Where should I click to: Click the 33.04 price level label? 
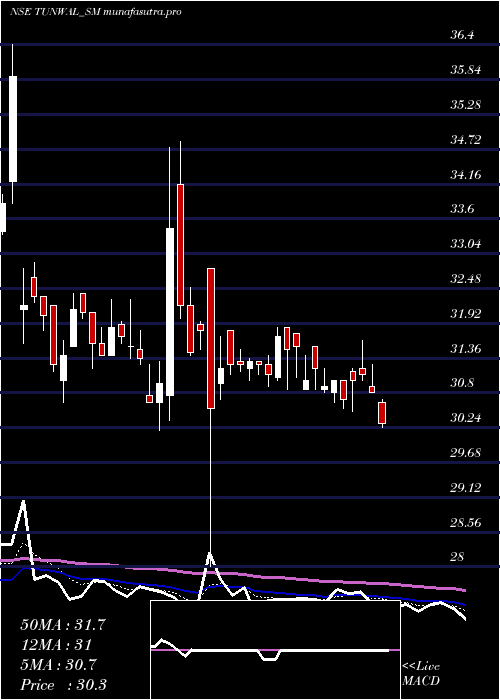pos(466,244)
